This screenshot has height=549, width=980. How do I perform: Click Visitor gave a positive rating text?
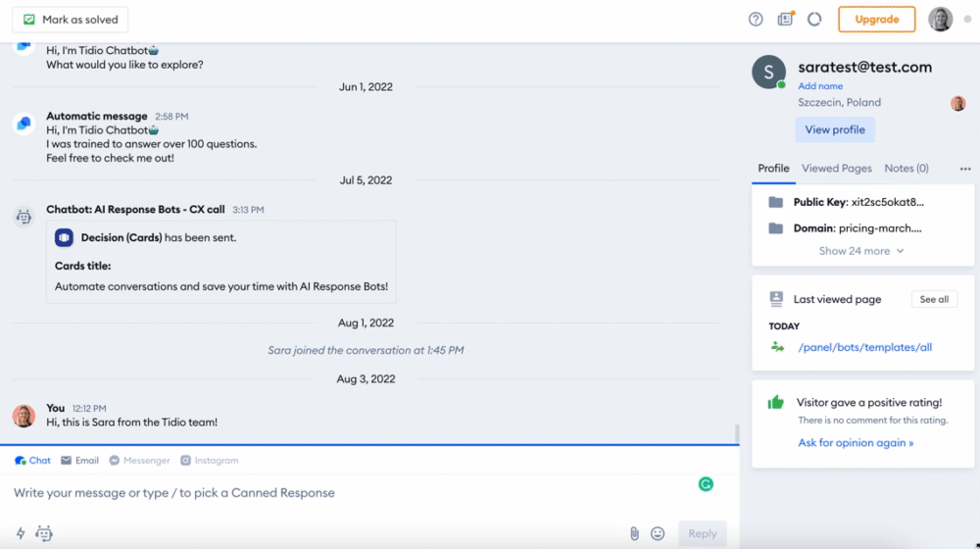(x=868, y=403)
